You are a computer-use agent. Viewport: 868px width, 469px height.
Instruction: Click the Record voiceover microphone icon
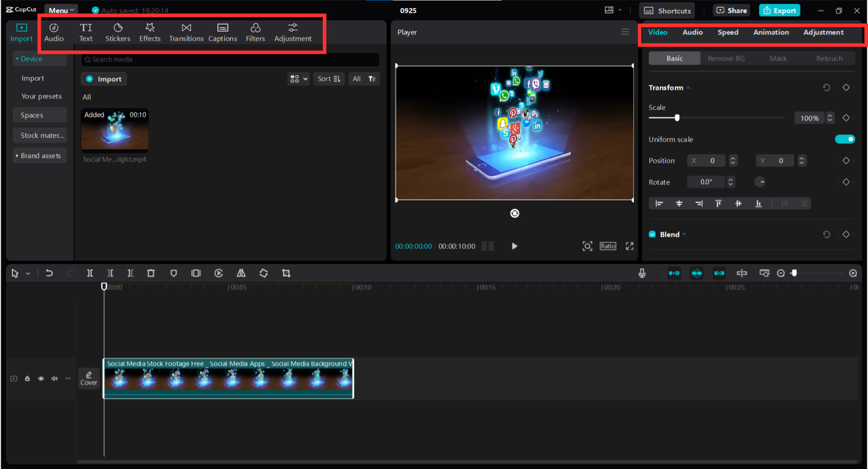click(x=642, y=273)
